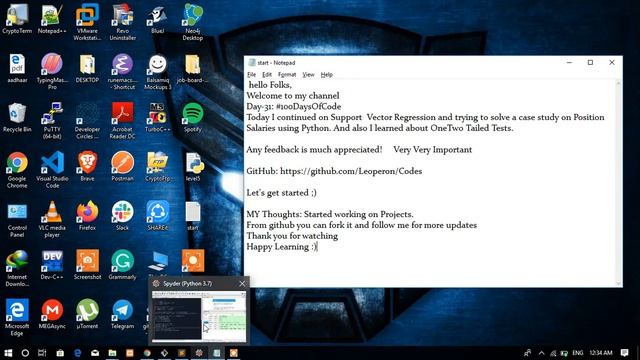Click the GitHub URL text in Notepad
The image size is (640, 360).
[x=351, y=171]
